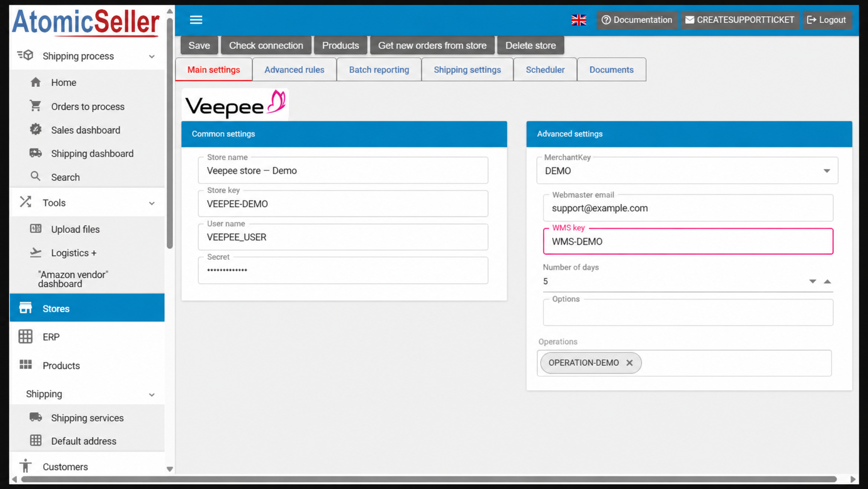Collapse the Shipping process section

(152, 56)
